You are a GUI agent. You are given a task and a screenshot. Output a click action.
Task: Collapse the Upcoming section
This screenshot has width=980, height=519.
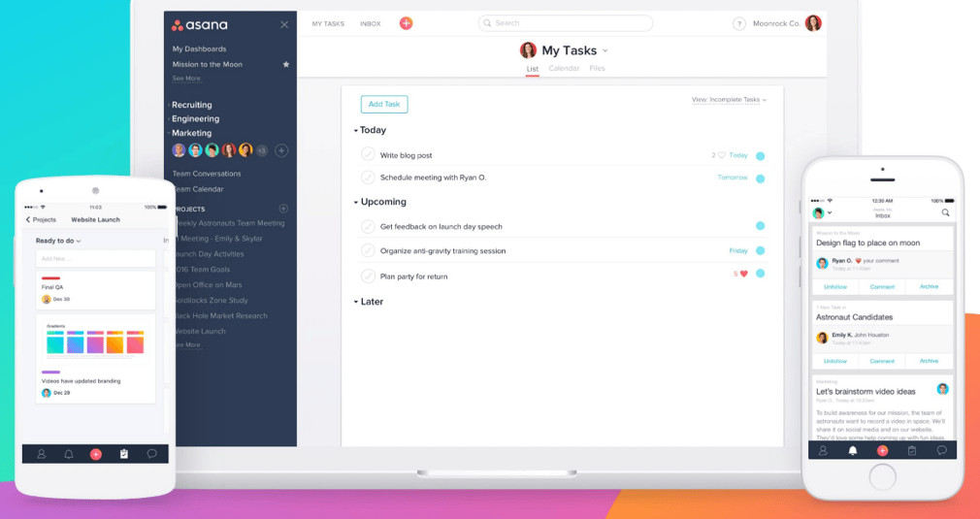(356, 203)
